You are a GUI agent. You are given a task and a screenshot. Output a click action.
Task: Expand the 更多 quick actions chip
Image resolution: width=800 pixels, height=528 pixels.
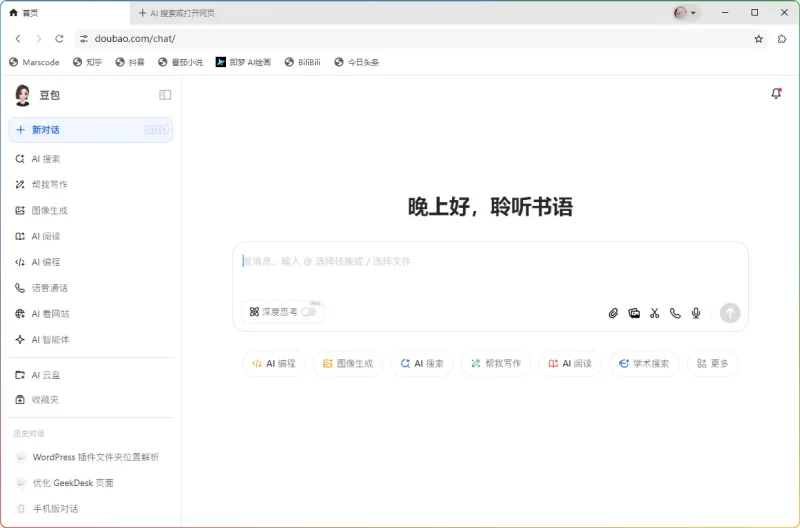click(x=713, y=364)
